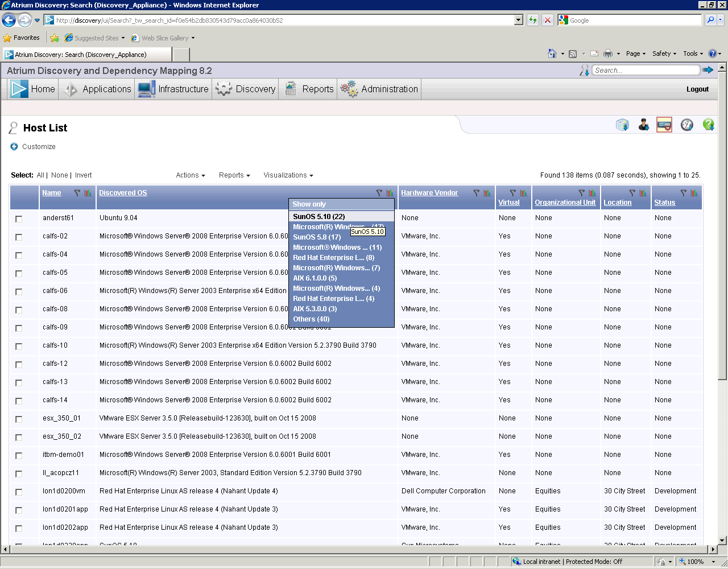Check the box for calfs-04
Viewport: 728px width, 569px height.
click(x=19, y=255)
